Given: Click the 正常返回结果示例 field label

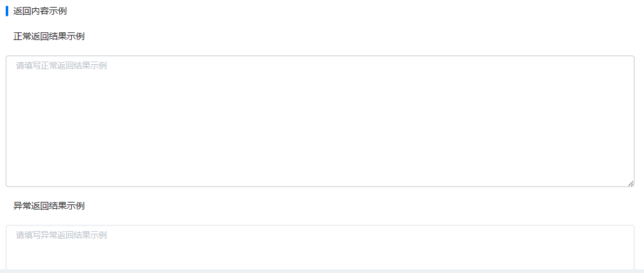Looking at the screenshot, I should click(49, 36).
